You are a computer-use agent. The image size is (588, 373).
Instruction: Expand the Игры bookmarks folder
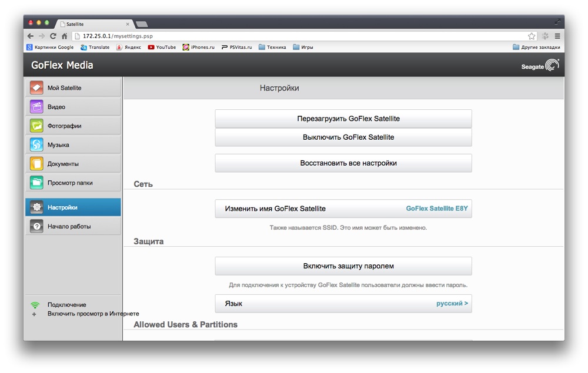pos(303,47)
